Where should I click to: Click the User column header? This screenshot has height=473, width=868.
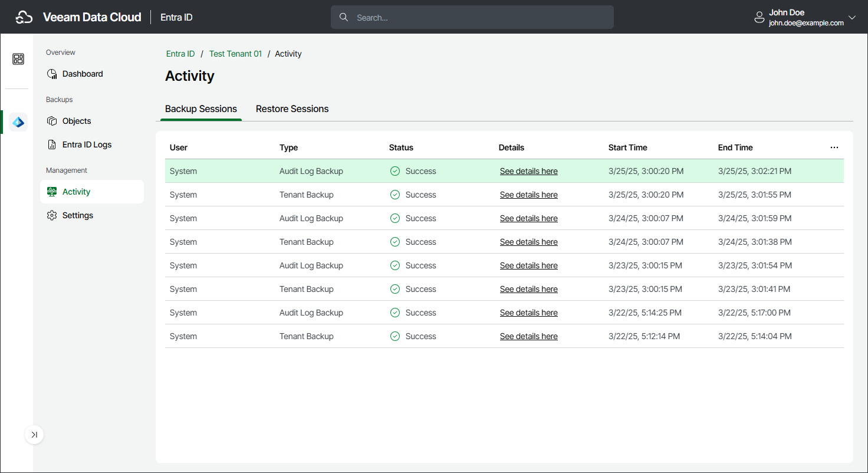pyautogui.click(x=179, y=147)
